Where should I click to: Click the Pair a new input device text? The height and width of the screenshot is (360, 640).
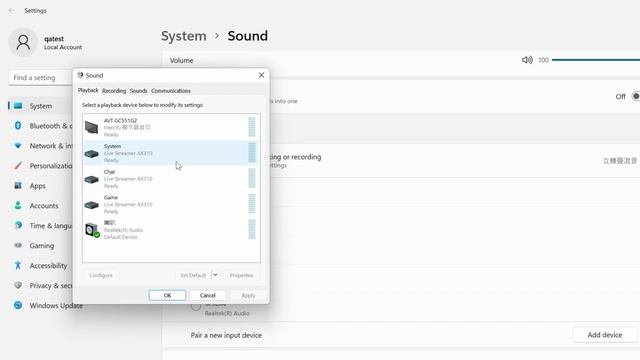(226, 335)
